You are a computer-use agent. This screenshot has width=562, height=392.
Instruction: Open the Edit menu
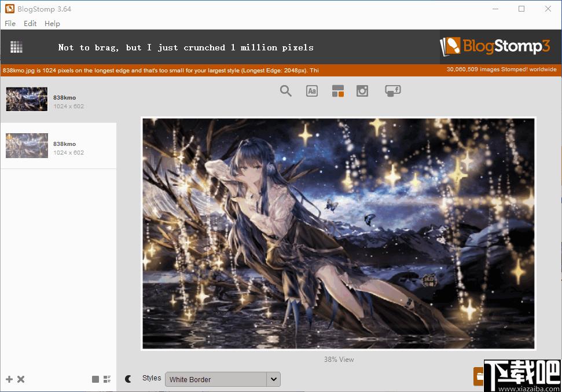point(30,23)
